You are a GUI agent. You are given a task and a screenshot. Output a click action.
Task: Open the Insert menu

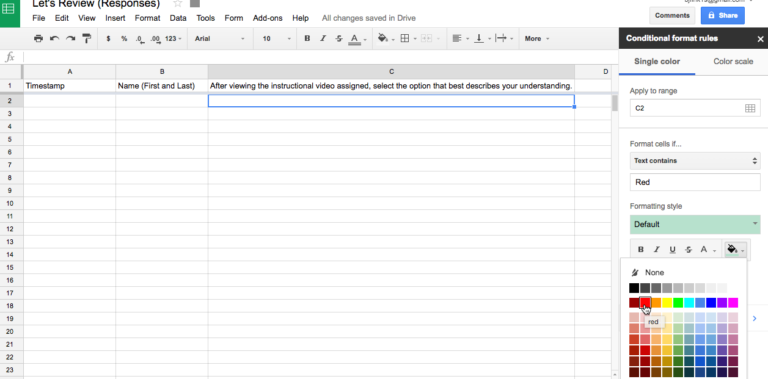(115, 18)
